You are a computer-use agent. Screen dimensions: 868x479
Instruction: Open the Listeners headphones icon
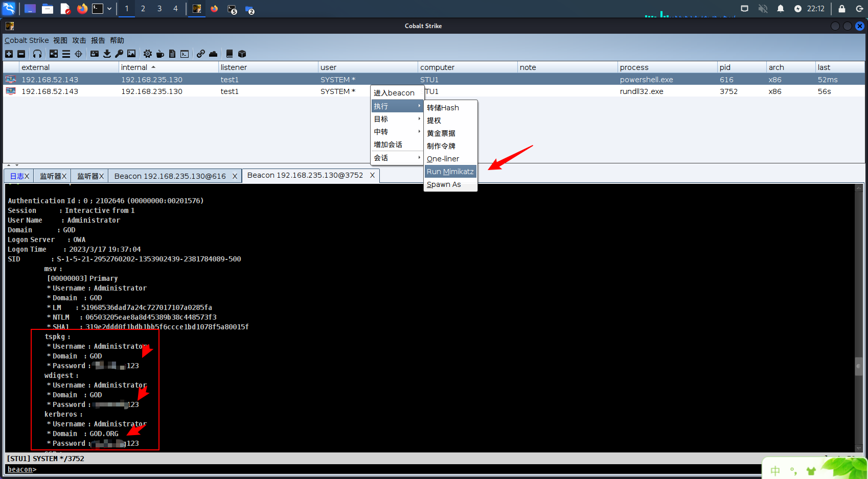[37, 54]
